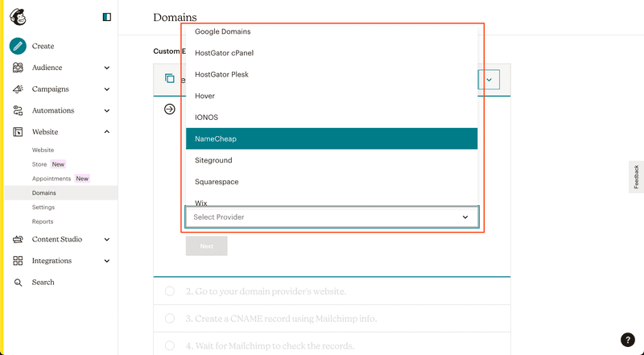Open the help question mark button
This screenshot has width=644, height=355.
pos(627,340)
